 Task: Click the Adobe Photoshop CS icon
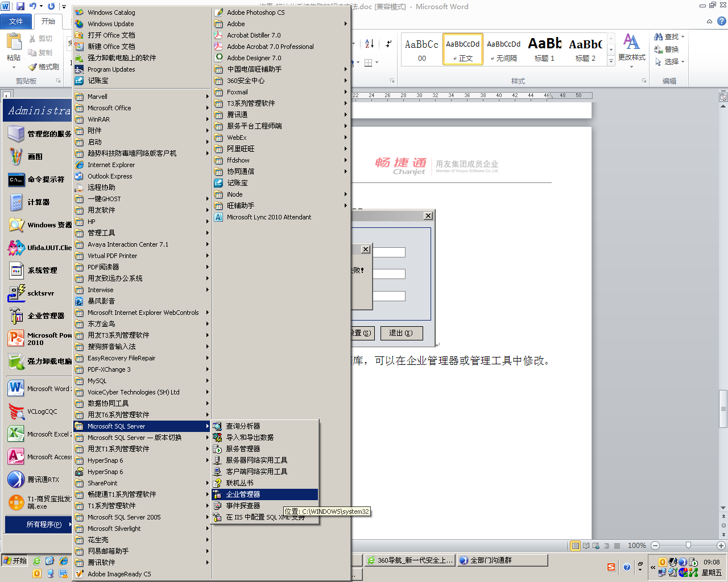218,13
